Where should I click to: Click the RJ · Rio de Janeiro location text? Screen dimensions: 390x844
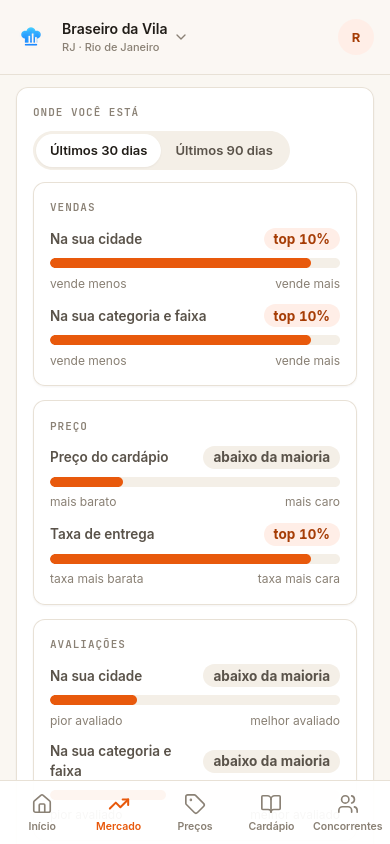pyautogui.click(x=110, y=47)
